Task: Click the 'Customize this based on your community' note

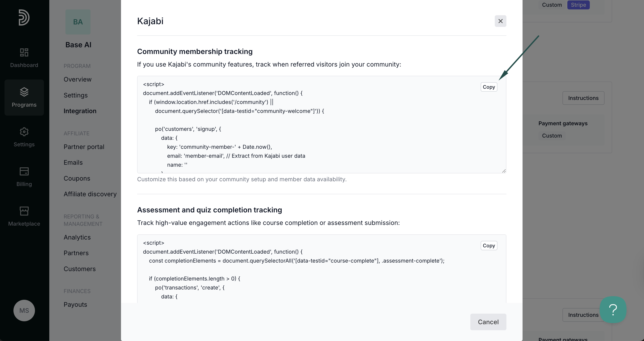Action: point(242,179)
